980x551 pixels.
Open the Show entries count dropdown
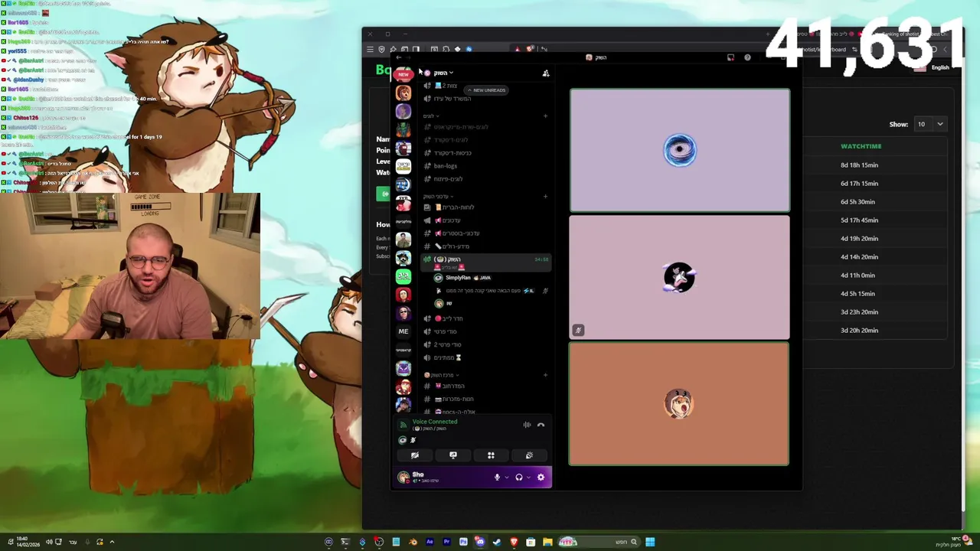(x=930, y=124)
